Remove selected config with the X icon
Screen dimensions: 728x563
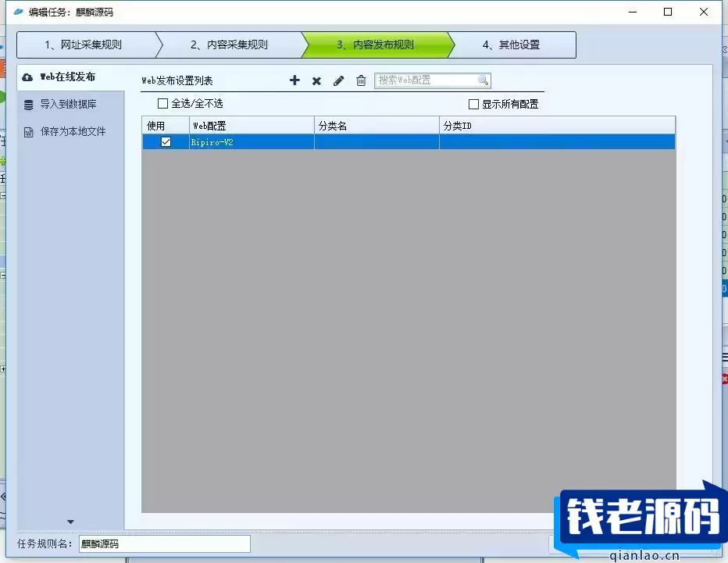316,80
